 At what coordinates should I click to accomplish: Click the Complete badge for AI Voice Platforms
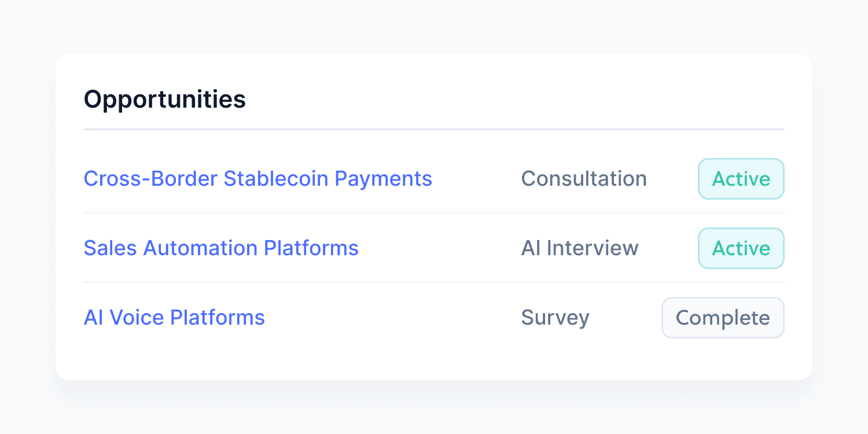(723, 318)
